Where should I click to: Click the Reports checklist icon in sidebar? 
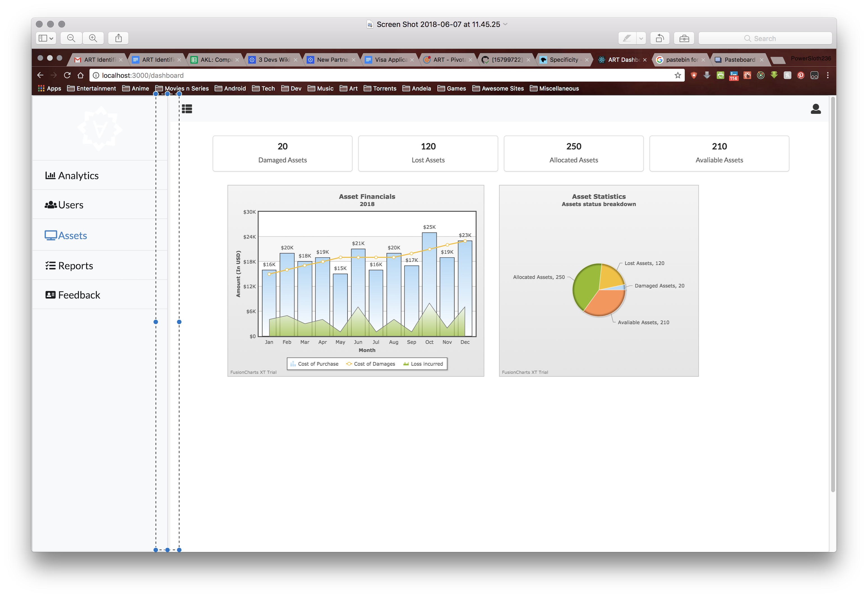coord(50,266)
